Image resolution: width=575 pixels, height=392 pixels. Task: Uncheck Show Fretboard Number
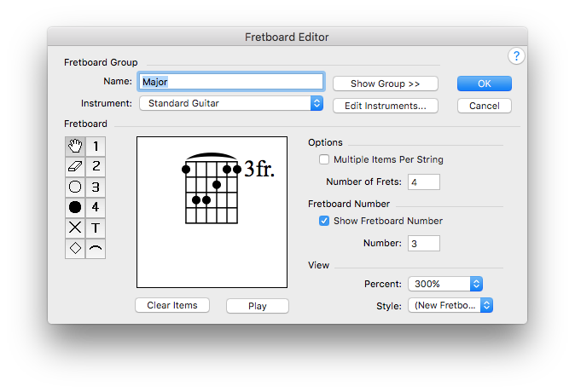click(x=324, y=221)
